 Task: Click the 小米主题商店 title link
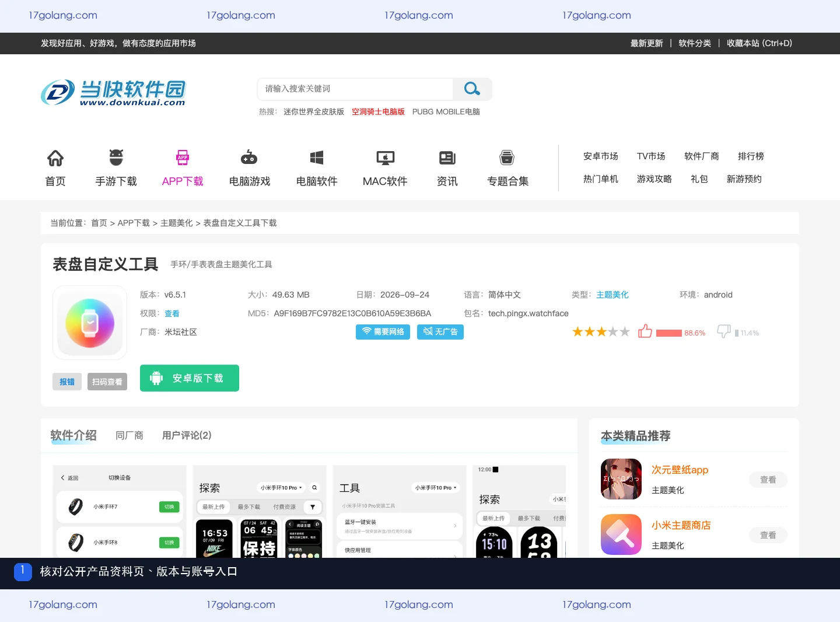coord(681,525)
